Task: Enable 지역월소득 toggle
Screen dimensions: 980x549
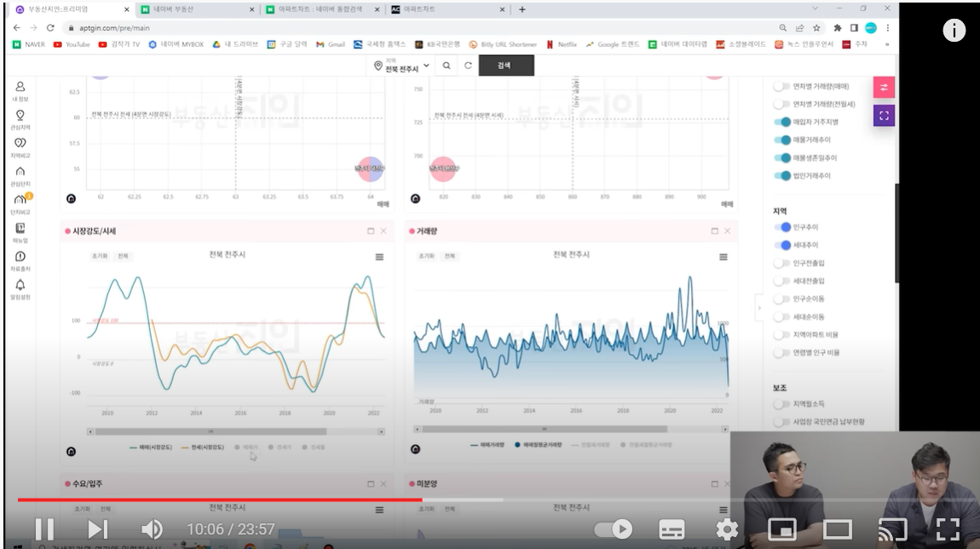Action: click(x=781, y=404)
